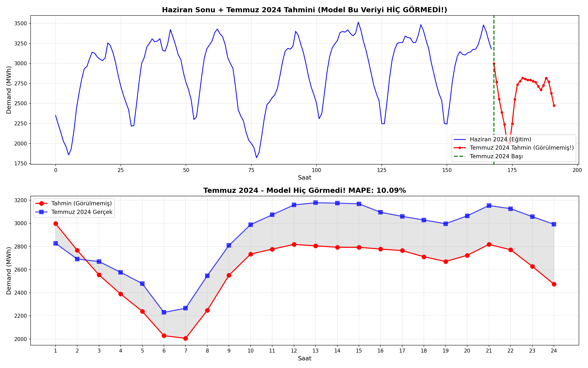Click the red Temmuz 2024 Tahmin legend marker
Viewport: 588px width, 368px height.
coord(460,148)
